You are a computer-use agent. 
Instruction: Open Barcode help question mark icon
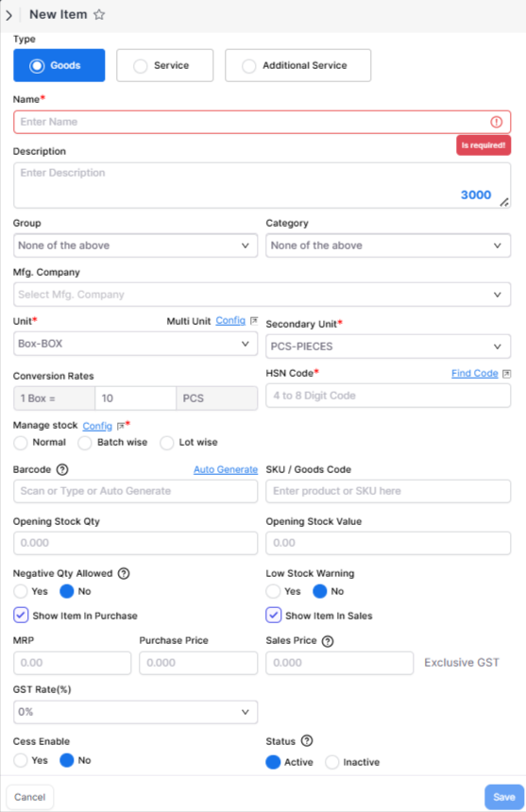tap(62, 469)
